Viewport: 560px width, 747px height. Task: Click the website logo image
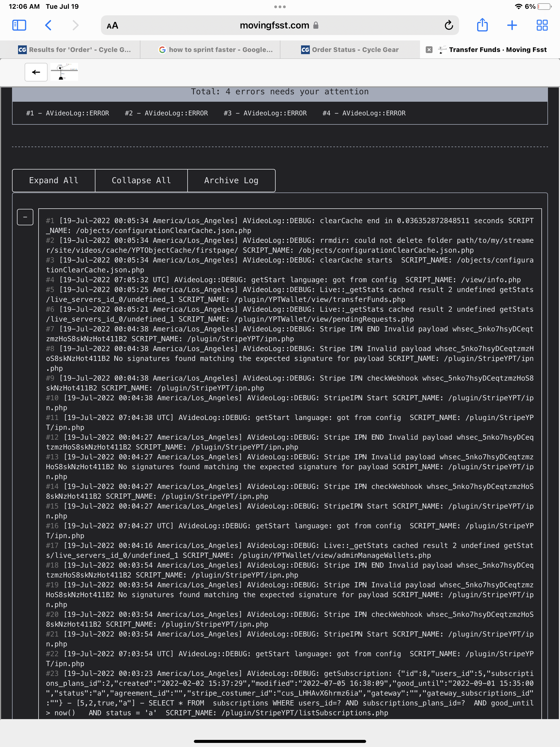coord(64,72)
